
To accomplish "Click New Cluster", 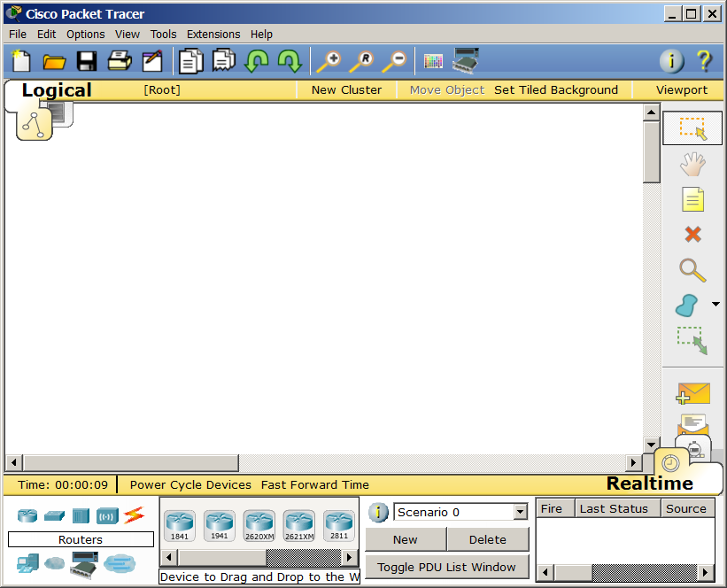I will 346,90.
